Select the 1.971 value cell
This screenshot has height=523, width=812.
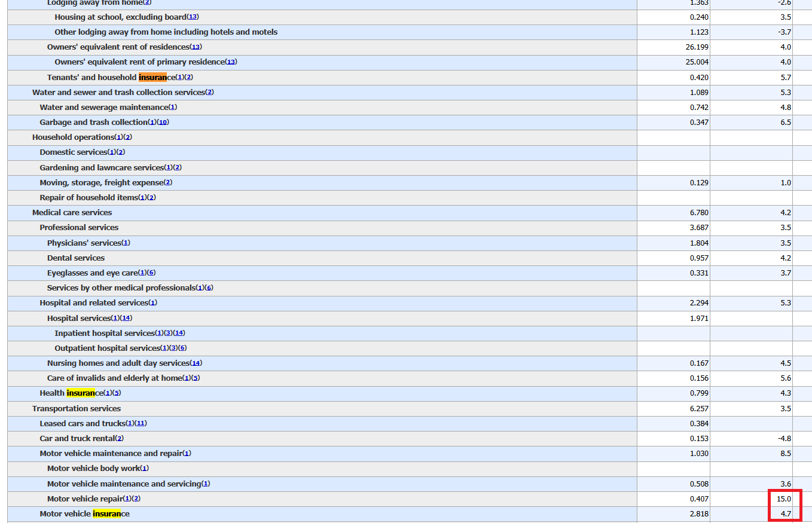tap(673, 318)
